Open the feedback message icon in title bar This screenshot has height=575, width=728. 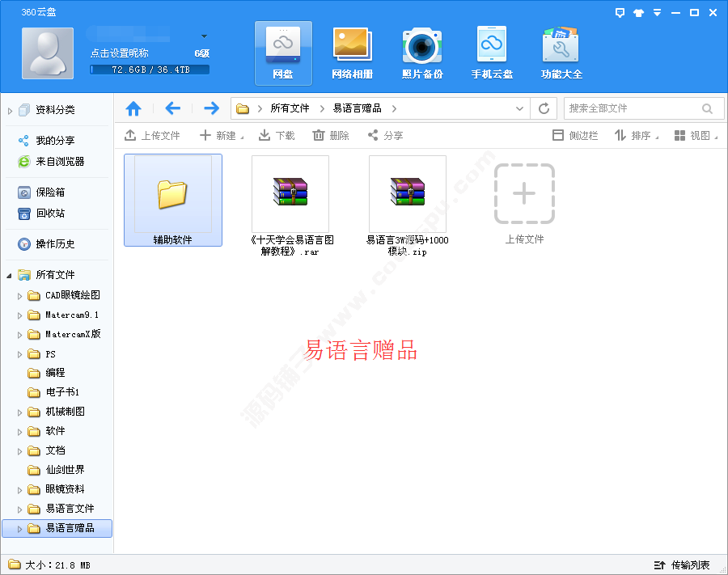[620, 12]
